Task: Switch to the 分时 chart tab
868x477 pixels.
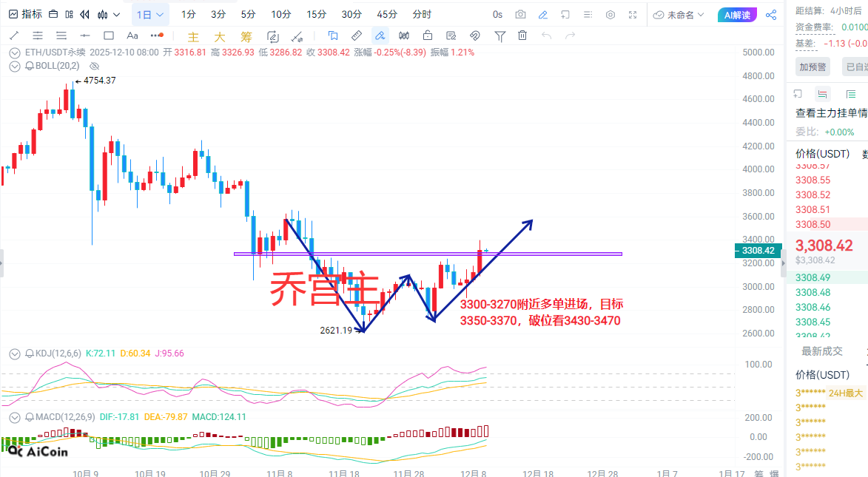Action: (x=422, y=15)
